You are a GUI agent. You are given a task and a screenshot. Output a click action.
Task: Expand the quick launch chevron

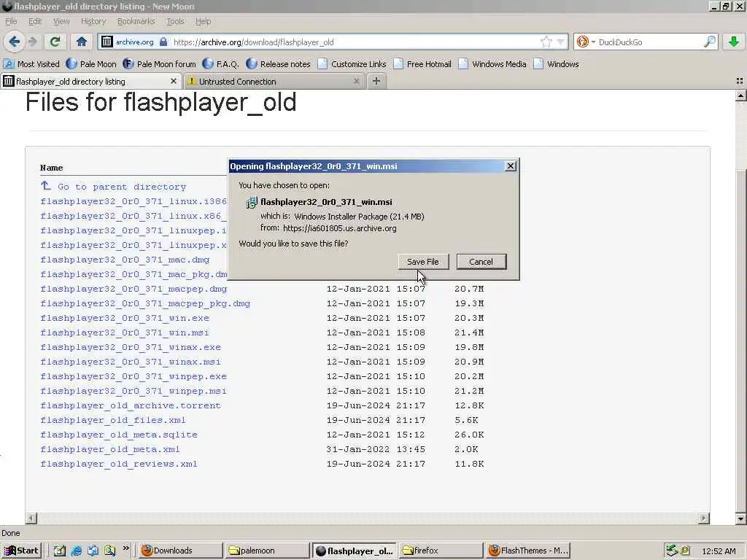tap(125, 548)
